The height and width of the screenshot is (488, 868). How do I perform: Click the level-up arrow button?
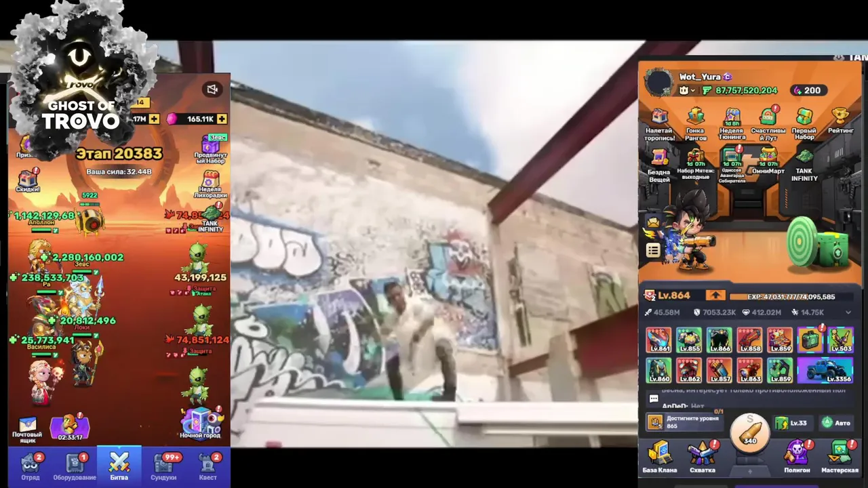[x=715, y=296]
